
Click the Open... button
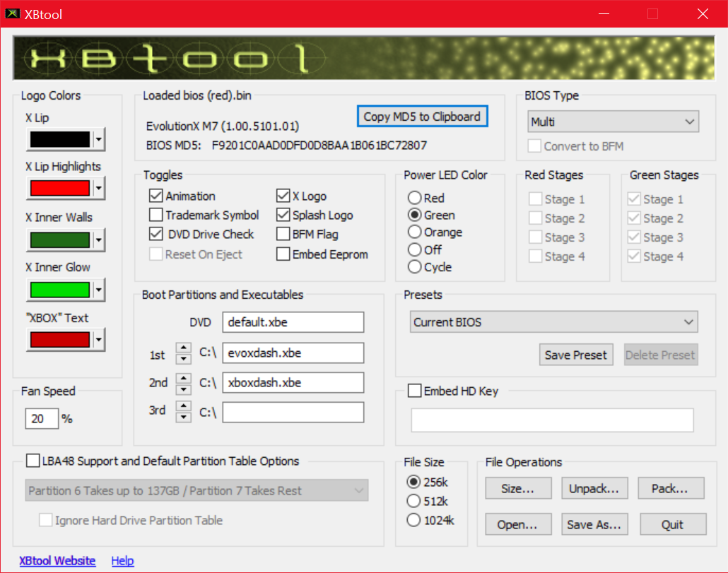point(518,524)
